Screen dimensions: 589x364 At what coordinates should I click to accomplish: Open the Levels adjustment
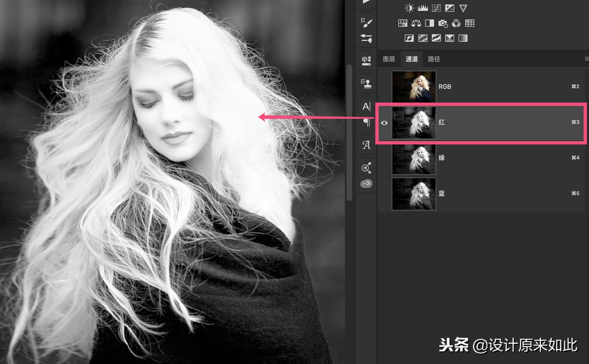pos(423,8)
